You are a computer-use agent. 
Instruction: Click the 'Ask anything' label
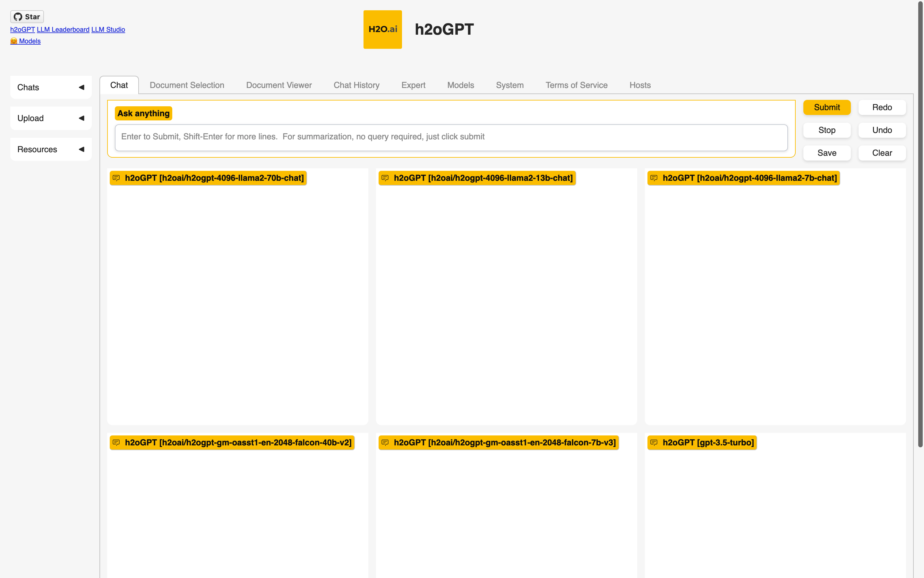coord(143,113)
